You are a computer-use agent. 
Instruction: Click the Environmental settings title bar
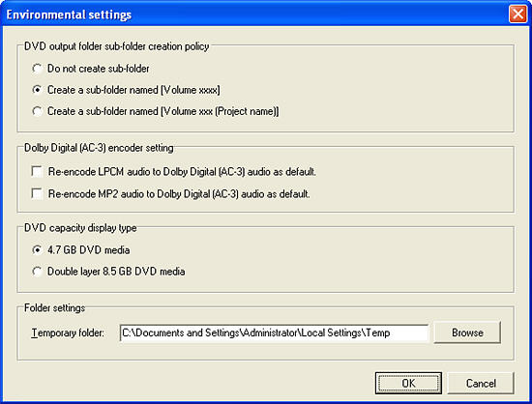[x=254, y=14]
